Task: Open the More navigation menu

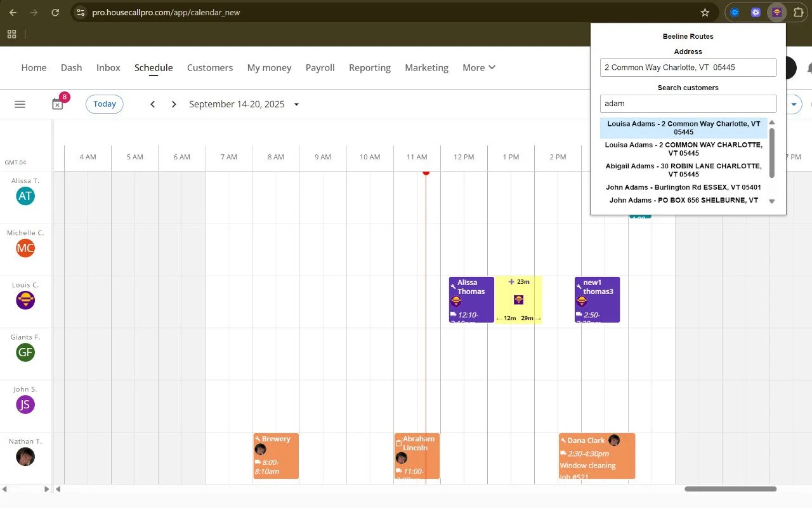Action: (x=479, y=67)
